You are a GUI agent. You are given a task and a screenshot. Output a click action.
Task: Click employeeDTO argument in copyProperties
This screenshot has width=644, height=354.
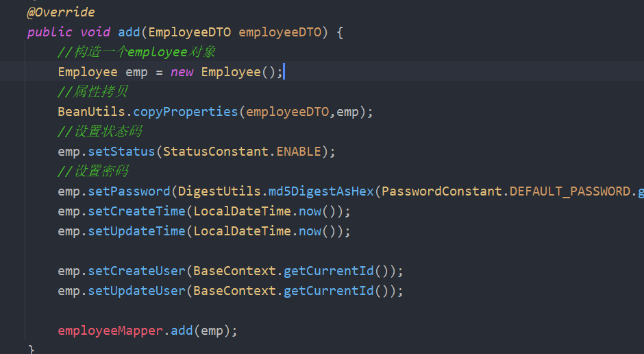click(x=287, y=112)
